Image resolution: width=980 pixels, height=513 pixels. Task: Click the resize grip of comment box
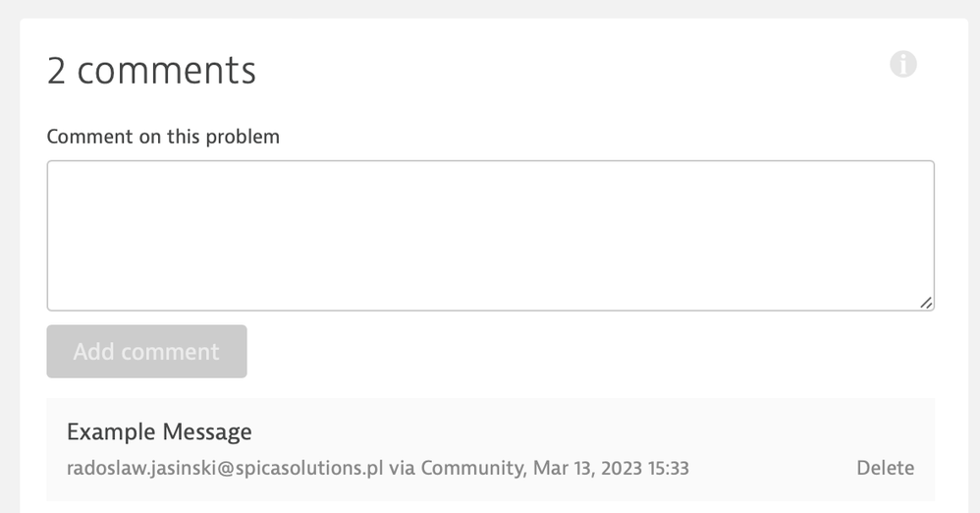[x=926, y=303]
